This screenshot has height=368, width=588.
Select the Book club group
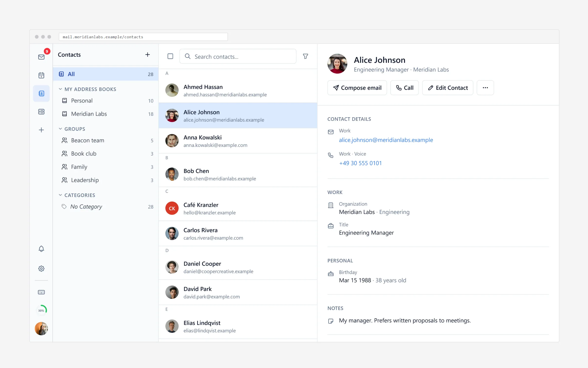coord(106,154)
